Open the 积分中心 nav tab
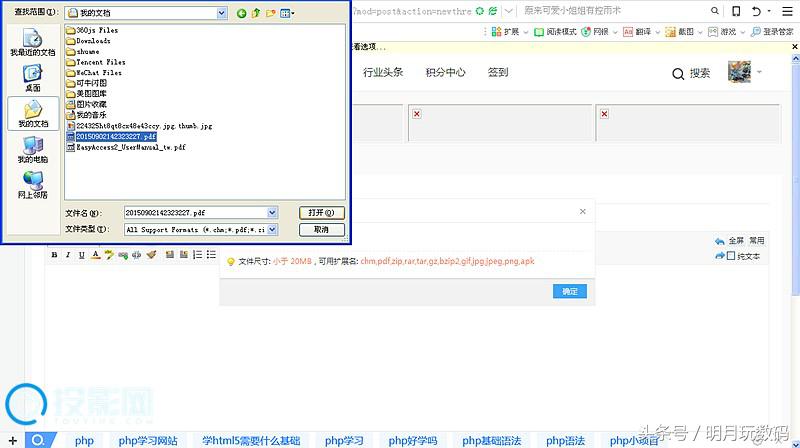 pyautogui.click(x=445, y=72)
